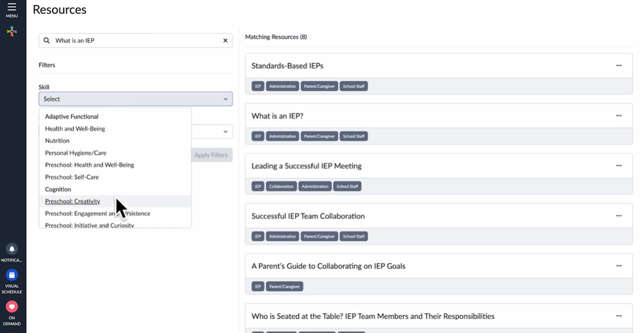Expand the second filter dropdown chevron

(225, 132)
